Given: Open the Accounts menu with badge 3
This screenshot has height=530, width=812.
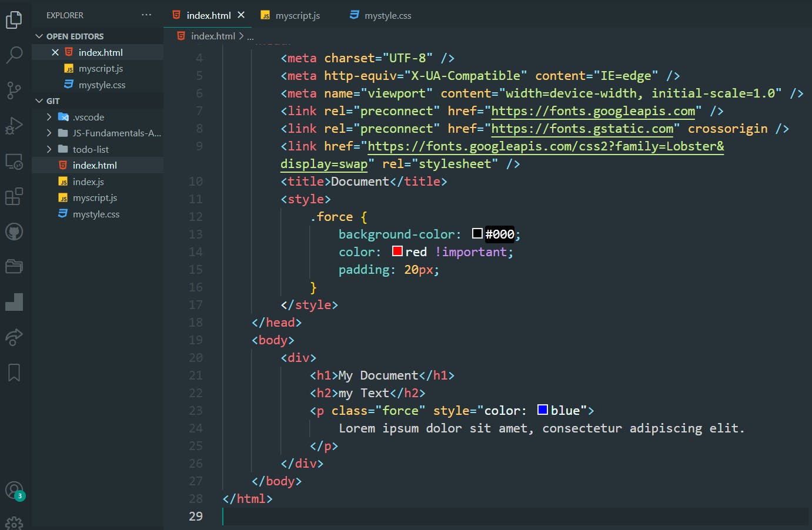Looking at the screenshot, I should 14,490.
